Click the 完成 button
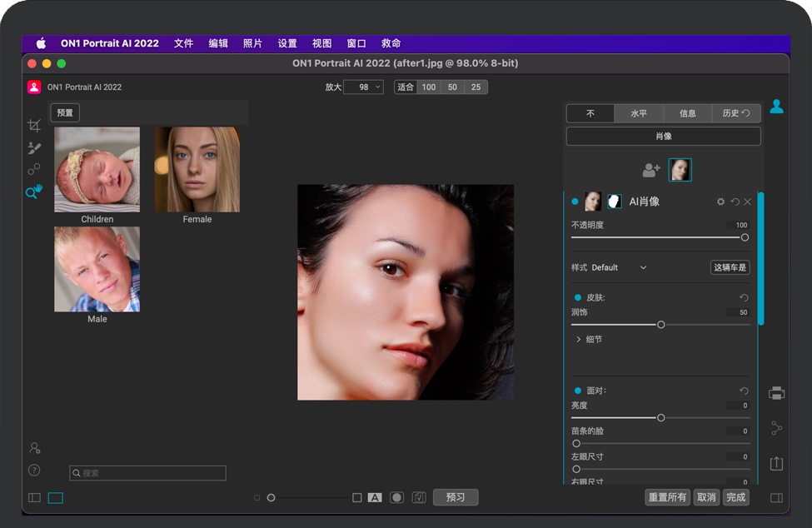Screen dimensions: 812x528 (x=735, y=497)
